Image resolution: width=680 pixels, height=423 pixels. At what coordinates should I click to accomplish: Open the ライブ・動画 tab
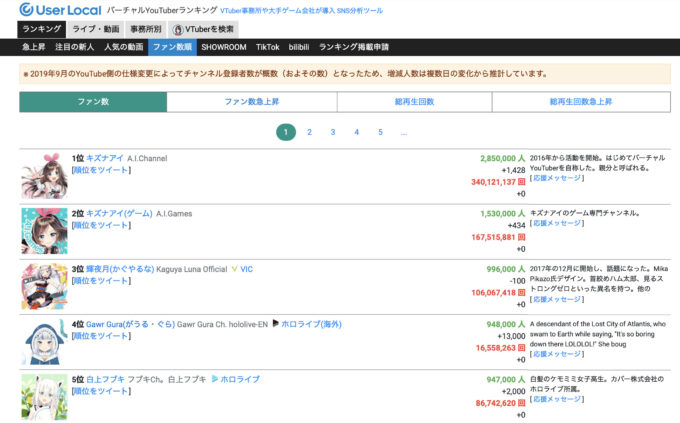click(95, 29)
